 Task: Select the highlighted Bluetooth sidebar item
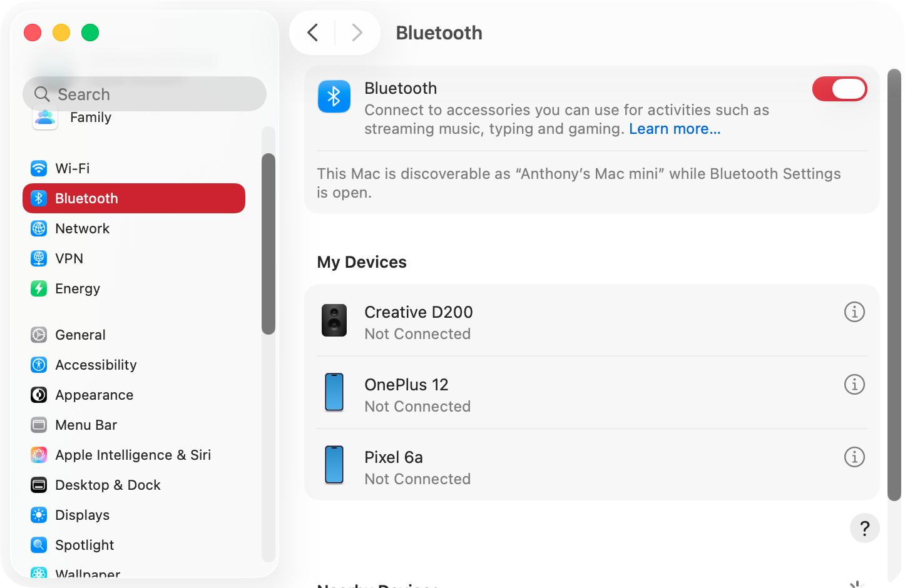point(134,198)
